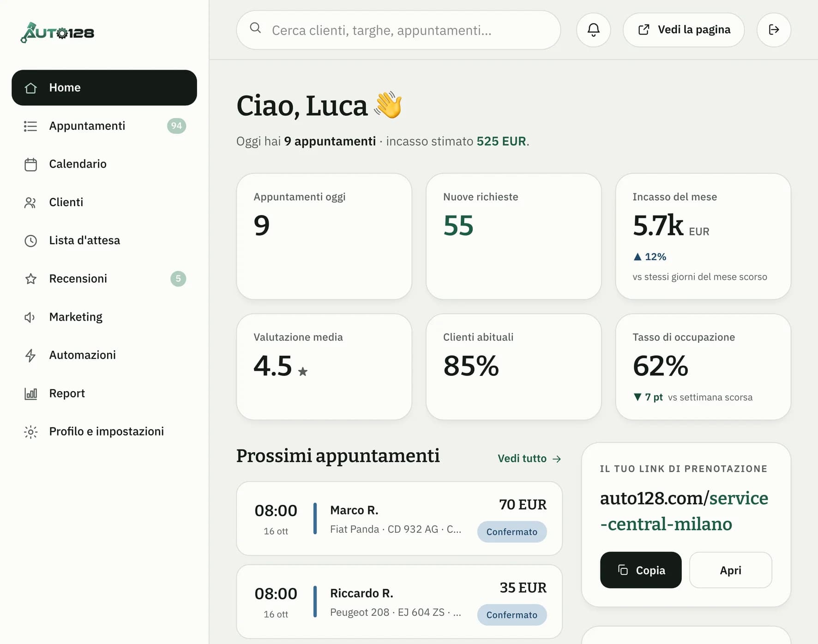This screenshot has height=644, width=818.
Task: Click the Calendario calendar icon
Action: click(30, 164)
